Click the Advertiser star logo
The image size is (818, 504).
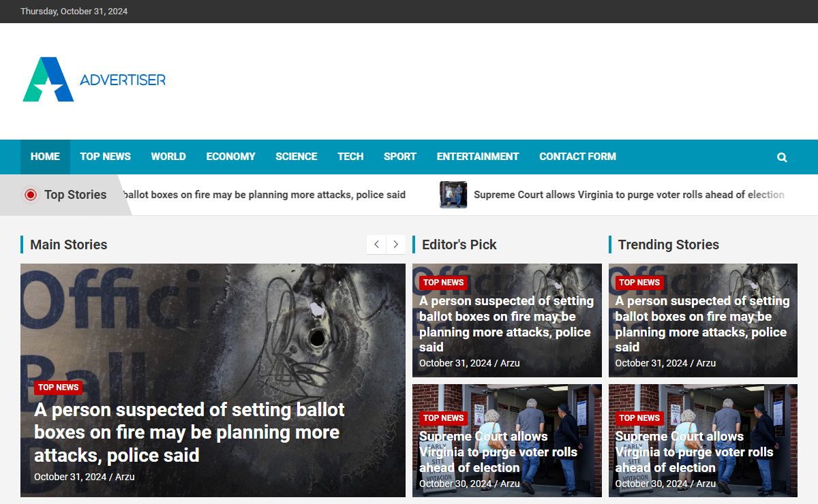48,79
